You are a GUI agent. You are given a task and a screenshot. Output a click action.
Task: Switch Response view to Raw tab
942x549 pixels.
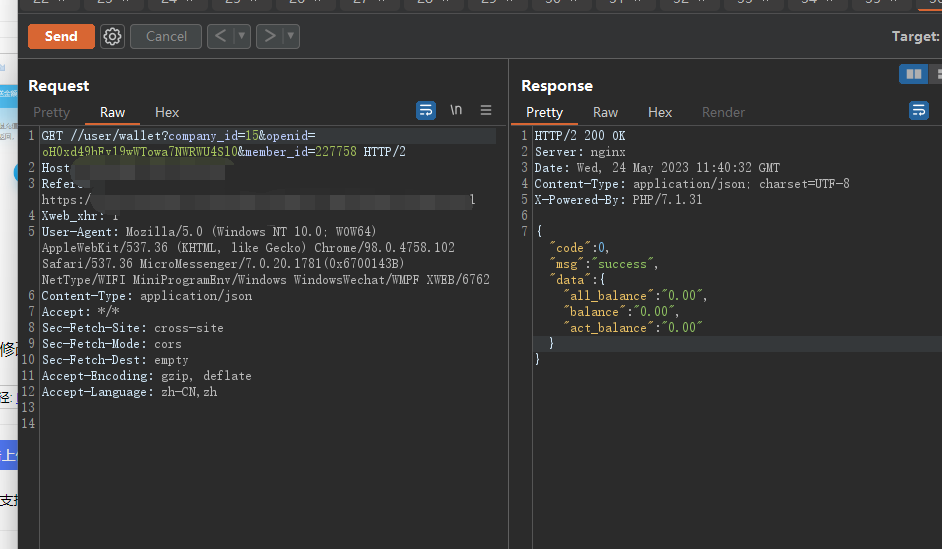(605, 112)
